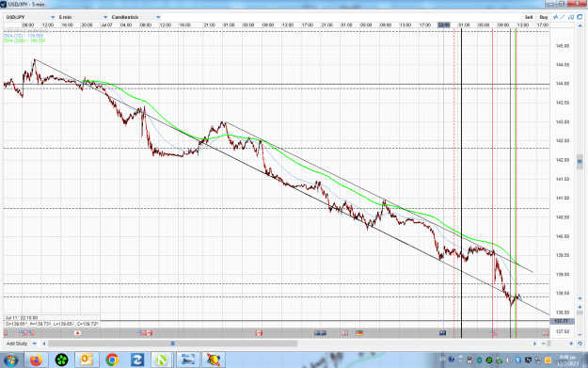
Task: Click the OHLC values readout box
Action: [x=52, y=324]
